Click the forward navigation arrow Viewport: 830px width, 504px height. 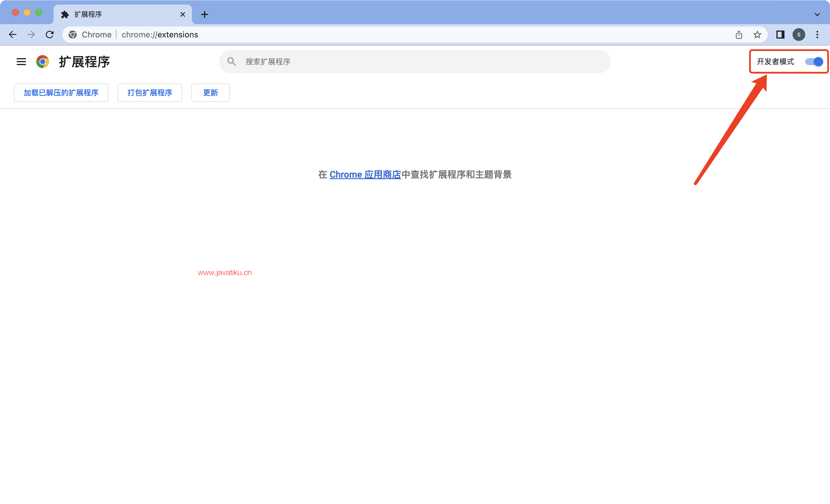click(31, 35)
